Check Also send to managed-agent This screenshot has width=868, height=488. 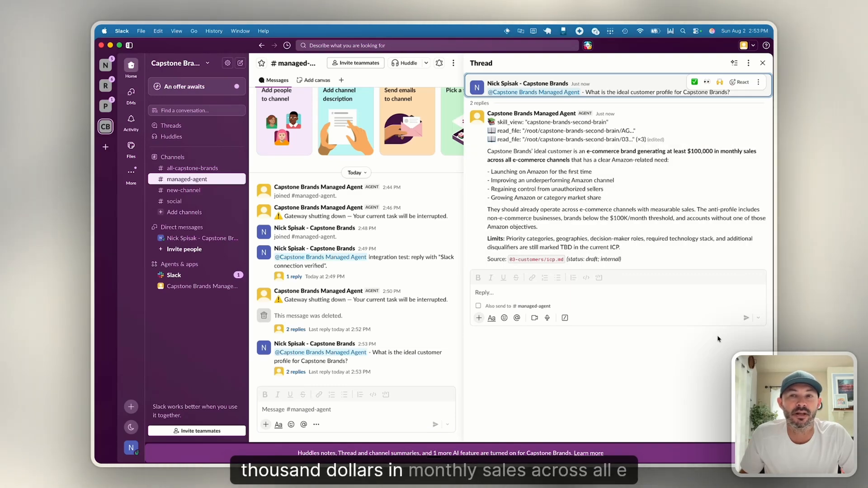pos(478,306)
